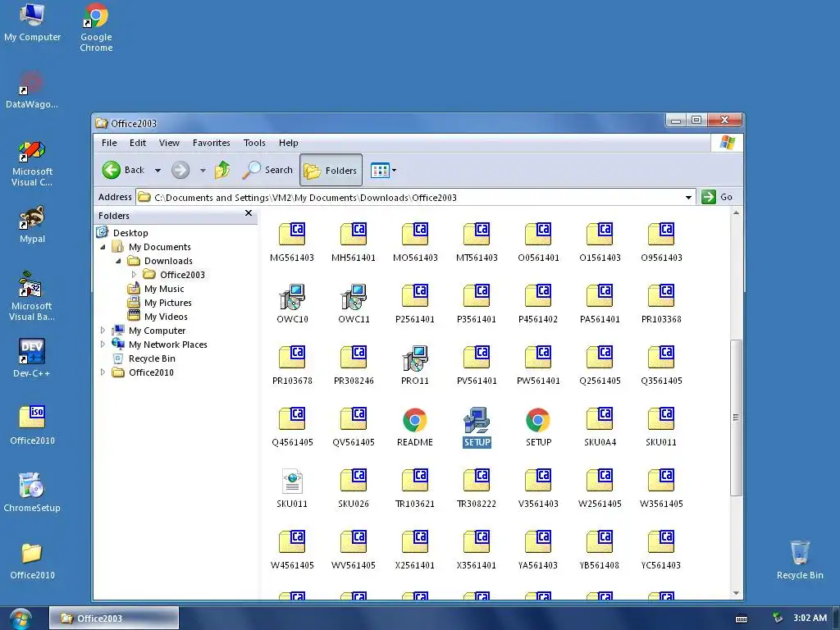Close the Folders pane
The width and height of the screenshot is (840, 630).
coord(249,213)
